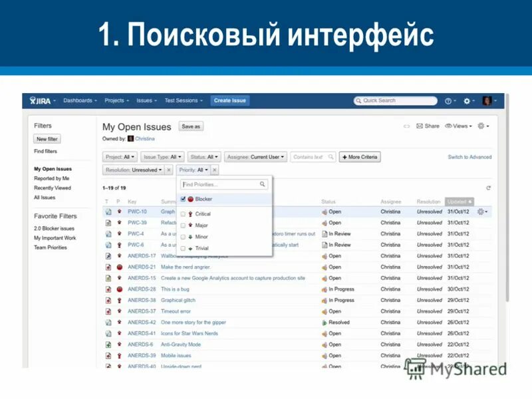Click the permalink icon next to Share

point(407,126)
